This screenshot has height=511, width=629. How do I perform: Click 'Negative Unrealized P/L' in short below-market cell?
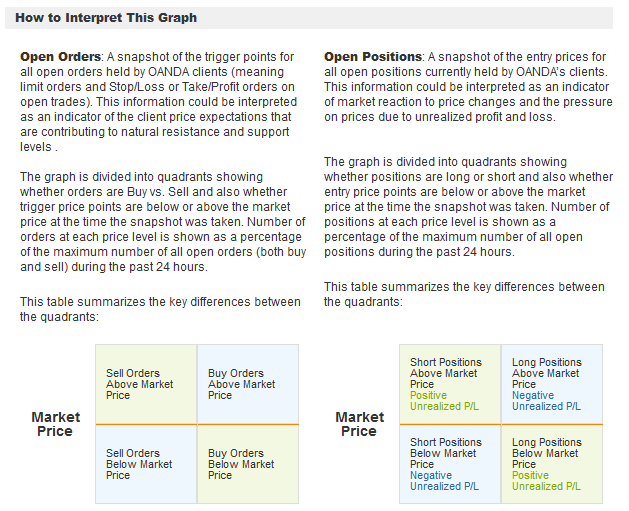click(444, 481)
